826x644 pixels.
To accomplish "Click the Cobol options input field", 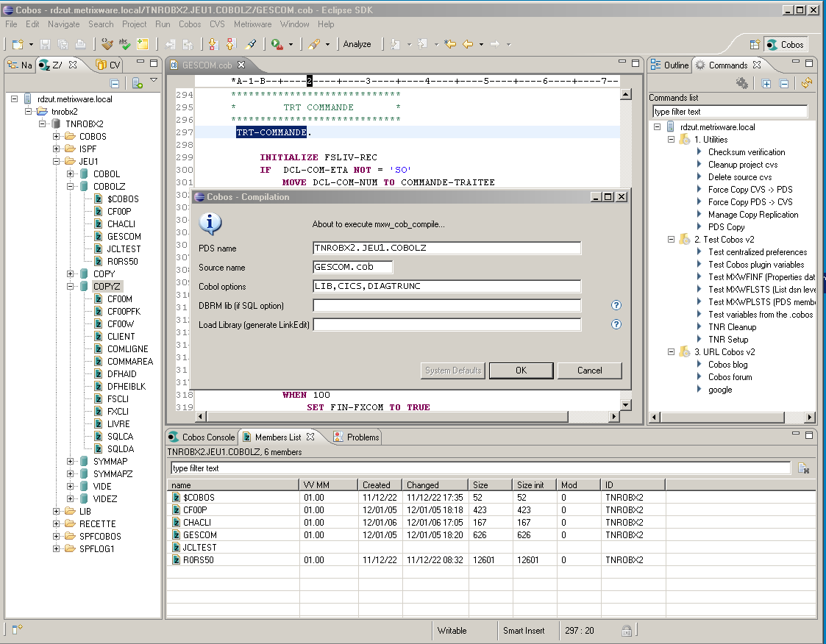I will (446, 287).
